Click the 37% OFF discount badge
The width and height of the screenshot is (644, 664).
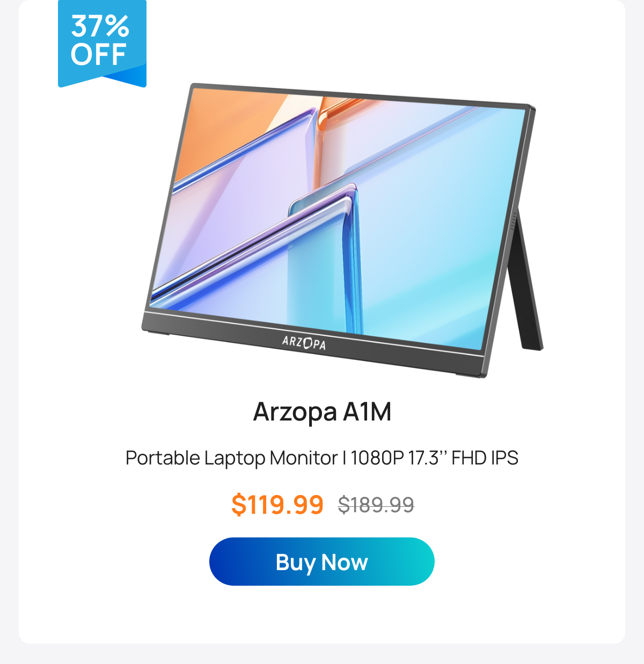click(102, 43)
